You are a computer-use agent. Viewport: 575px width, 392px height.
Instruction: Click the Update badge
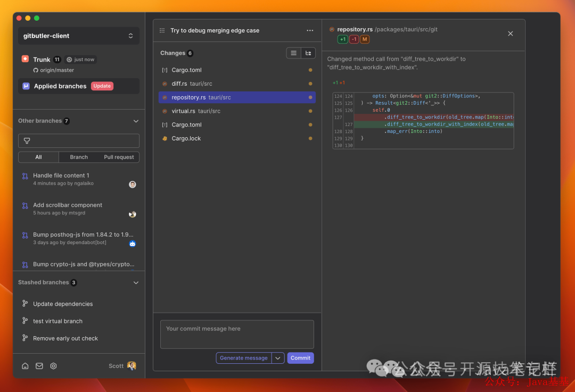[x=102, y=86]
